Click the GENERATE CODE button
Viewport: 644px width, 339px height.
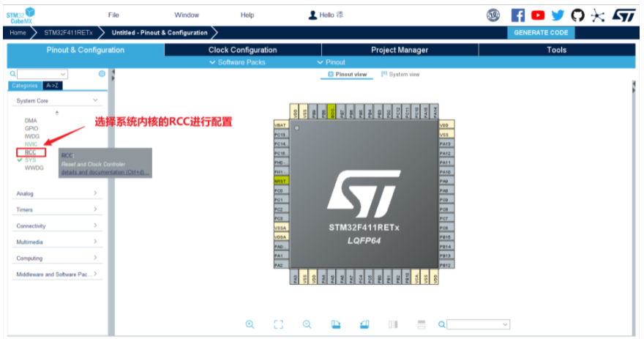tap(541, 32)
